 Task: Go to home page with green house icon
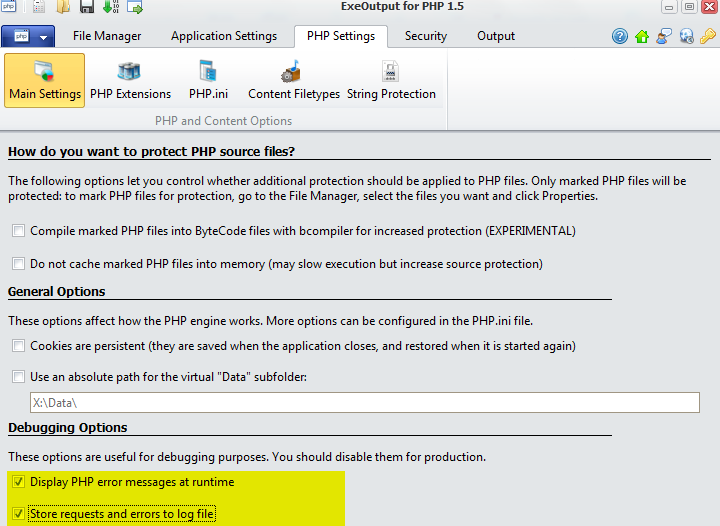coord(642,36)
